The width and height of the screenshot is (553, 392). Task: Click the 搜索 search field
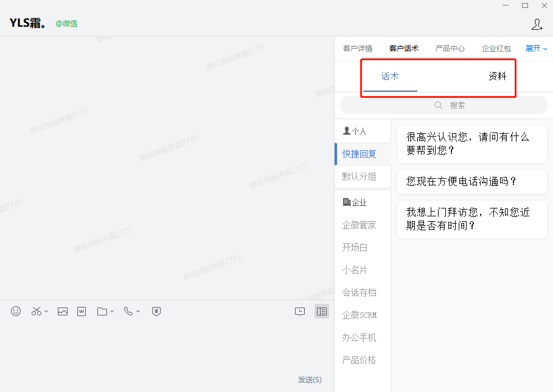443,105
